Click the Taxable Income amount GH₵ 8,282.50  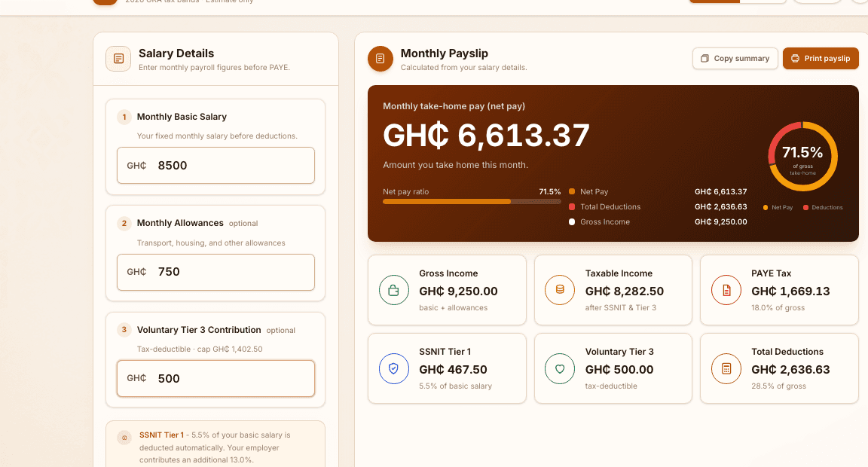(x=625, y=291)
